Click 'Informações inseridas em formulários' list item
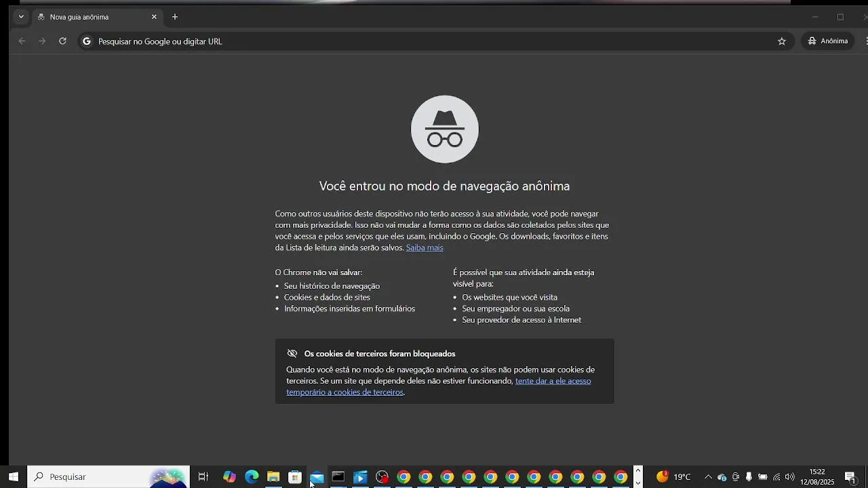868x488 pixels. coord(349,309)
